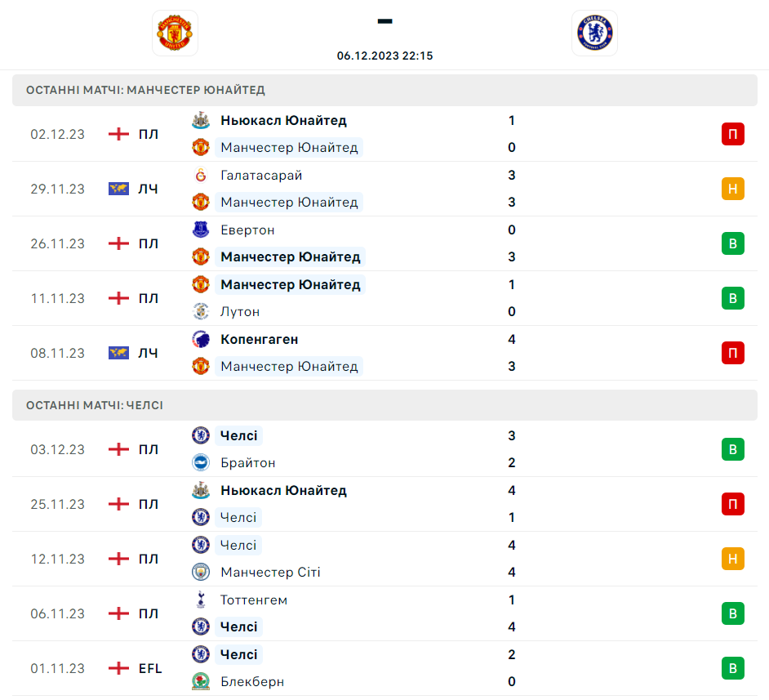
Task: Click the Blackburn team logo
Action: click(x=200, y=681)
